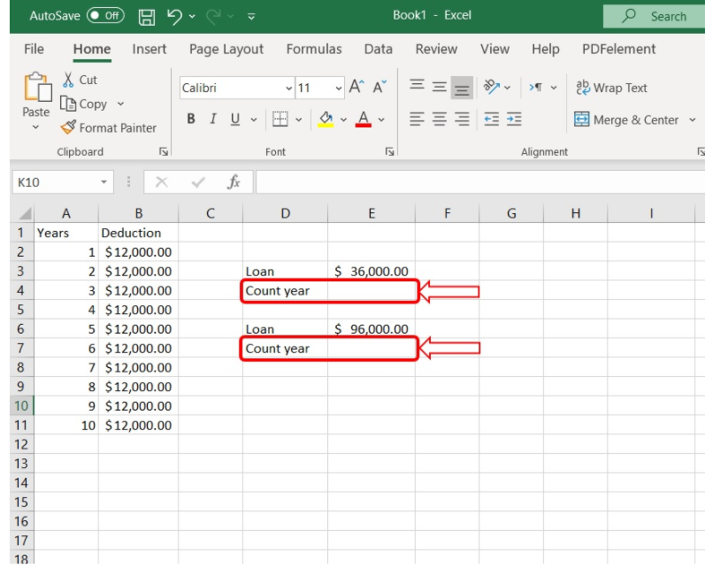Screen dimensions: 728x576
Task: Click the Paste clipboard icon
Action: (37, 88)
